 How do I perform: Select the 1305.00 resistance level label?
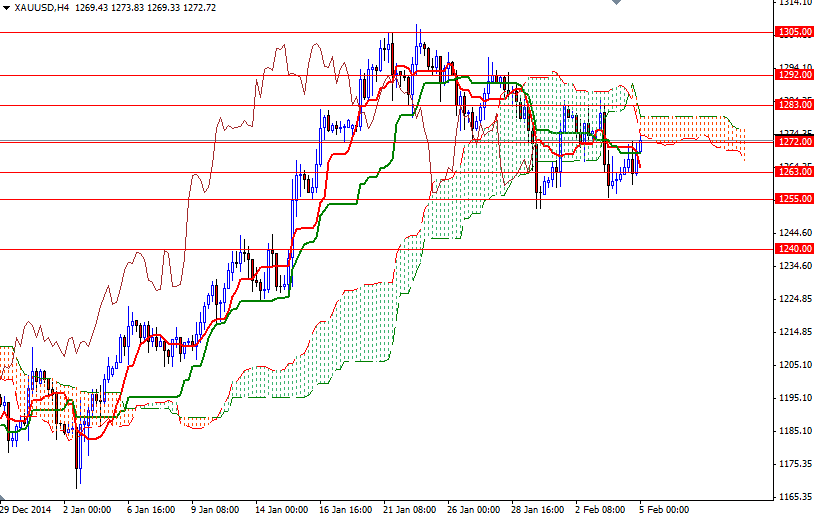click(x=794, y=32)
